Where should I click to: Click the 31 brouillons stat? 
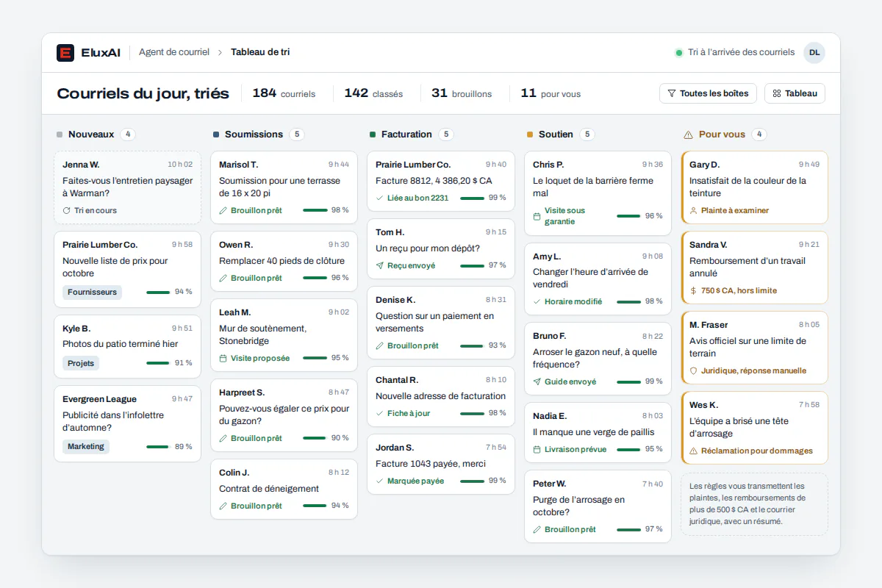coord(462,93)
